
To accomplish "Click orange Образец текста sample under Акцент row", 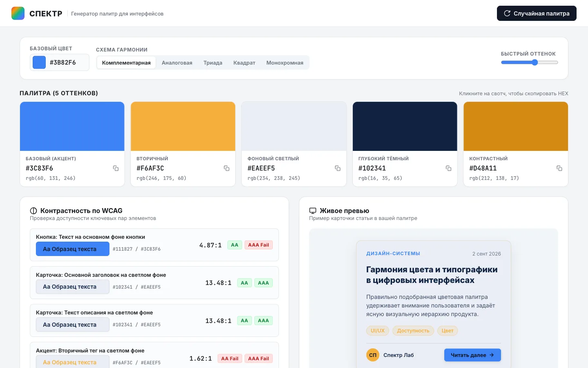I will (73, 362).
